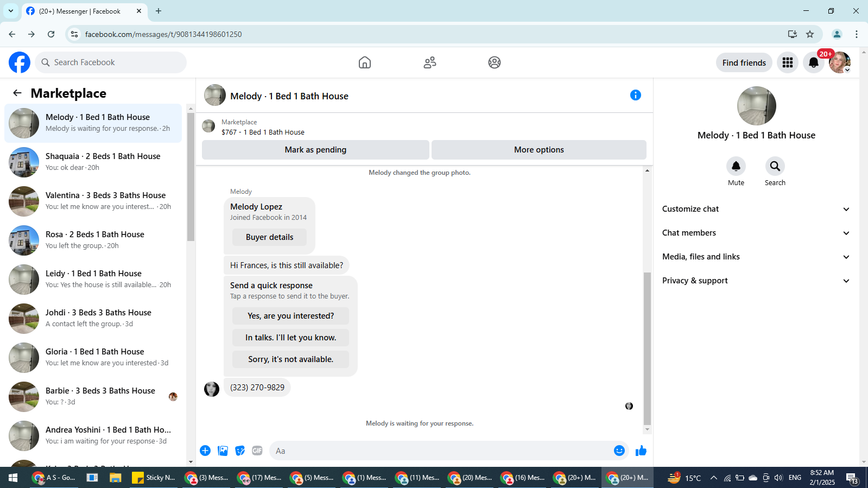Screen dimensions: 868x488
Task: Click the browser back arrow
Action: 12,34
